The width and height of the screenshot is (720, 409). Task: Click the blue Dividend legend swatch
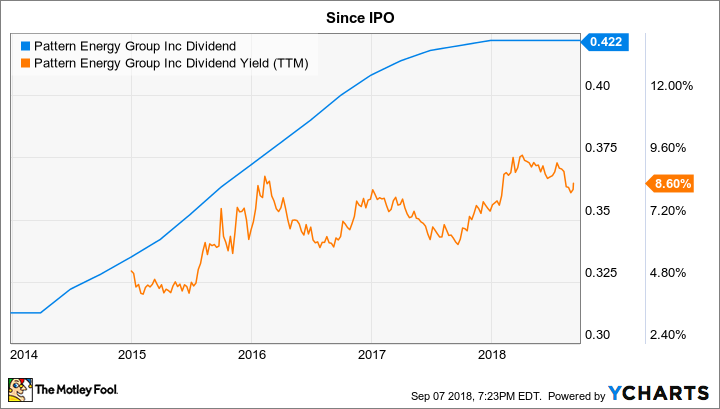[25, 46]
